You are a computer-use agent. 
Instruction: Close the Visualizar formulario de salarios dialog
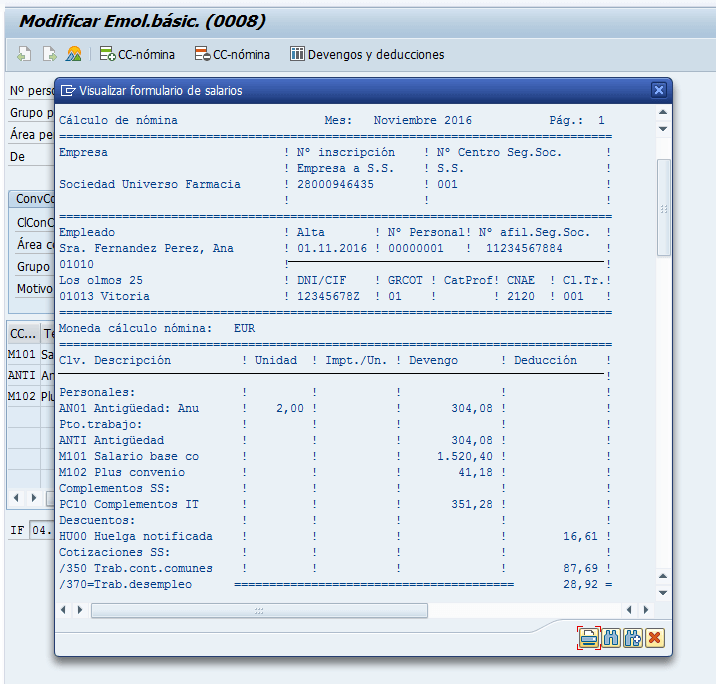click(x=658, y=90)
